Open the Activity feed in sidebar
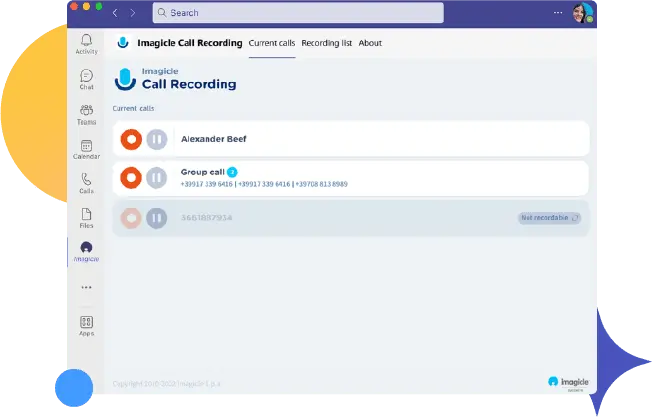This screenshot has width=652, height=417. pos(86,43)
